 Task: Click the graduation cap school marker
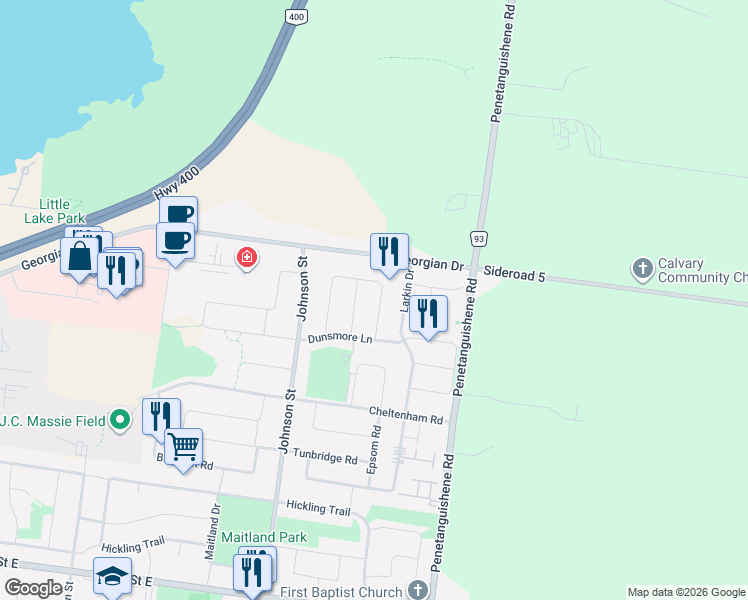113,578
